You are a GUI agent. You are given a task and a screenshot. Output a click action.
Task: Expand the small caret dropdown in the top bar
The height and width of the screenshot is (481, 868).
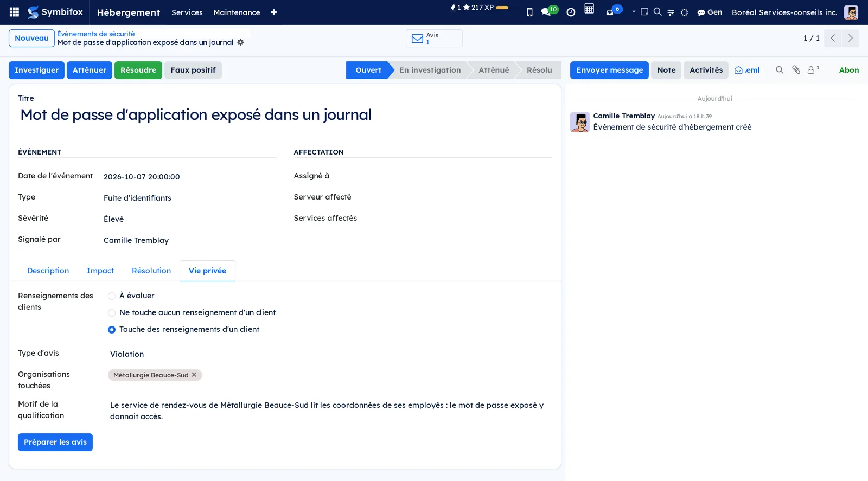coord(634,11)
